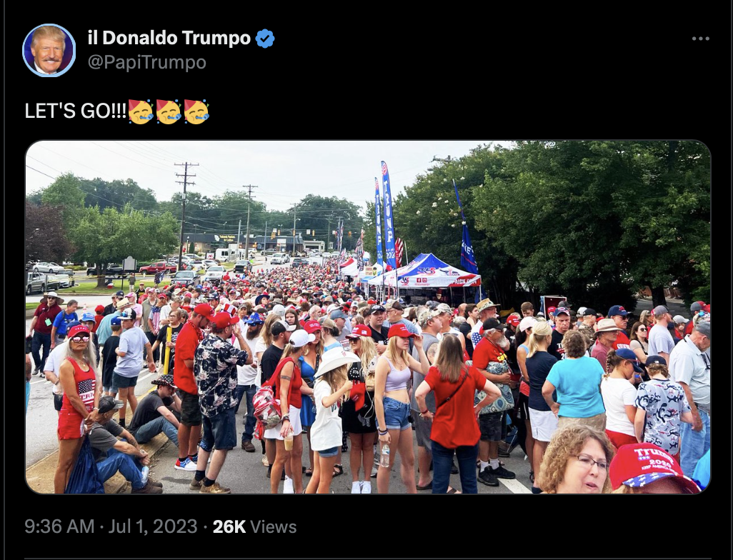
Task: Click the Views label text
Action: coord(274,527)
